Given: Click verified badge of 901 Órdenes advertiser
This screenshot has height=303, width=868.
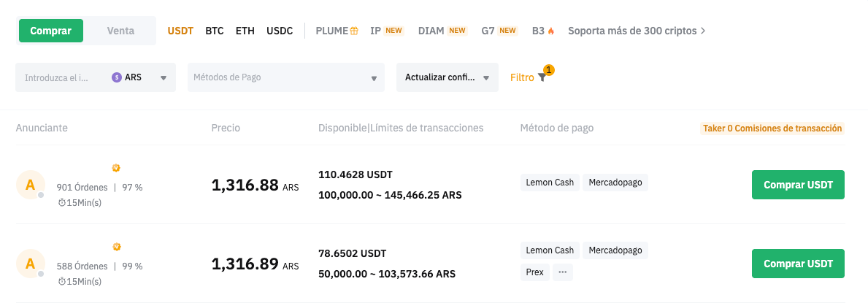Looking at the screenshot, I should [116, 169].
